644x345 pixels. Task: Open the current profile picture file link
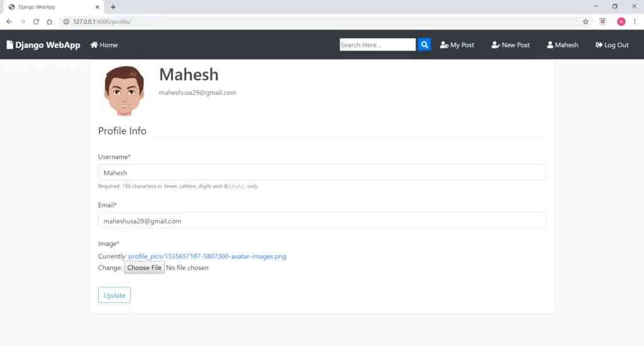[207, 256]
